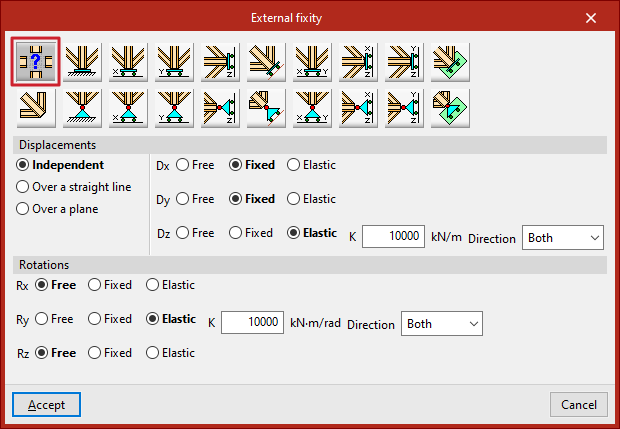This screenshot has width=620, height=429.
Task: Choose fixed support with XY rollers icon
Action: click(312, 62)
